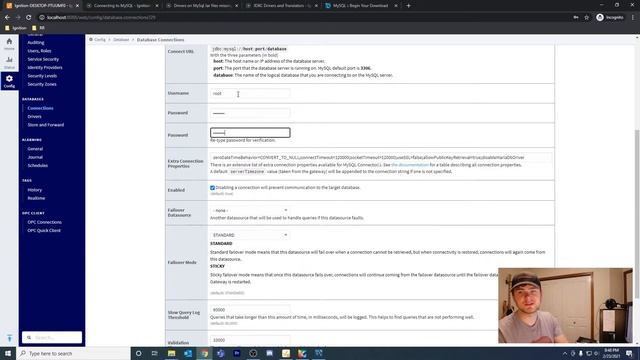The width and height of the screenshot is (640, 360).
Task: Click the sidebar search box
Action: click(52, 338)
